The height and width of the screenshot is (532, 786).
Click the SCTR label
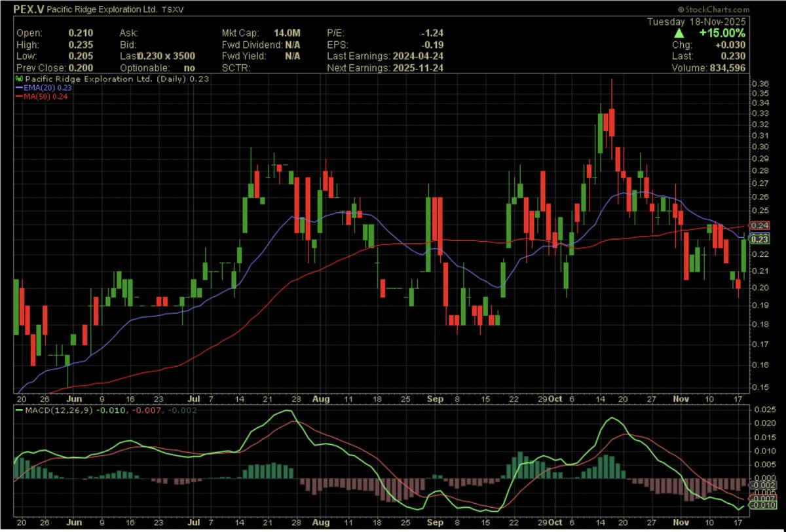tap(236, 68)
